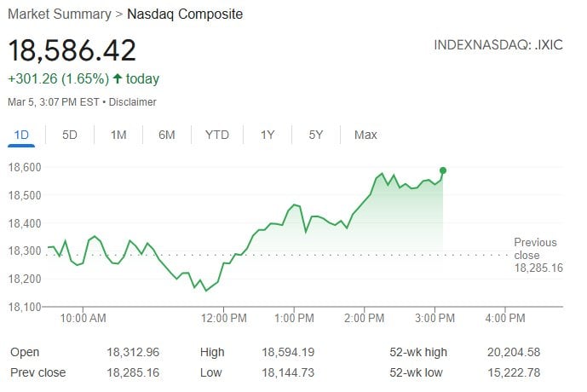Select the 1D time range tab
This screenshot has height=392, width=587.
tap(22, 135)
